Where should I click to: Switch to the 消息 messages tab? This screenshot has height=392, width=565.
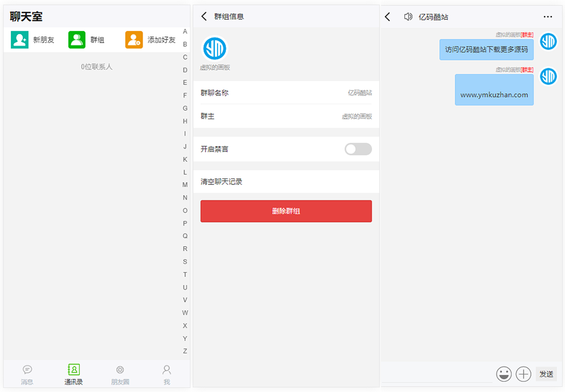tap(27, 375)
